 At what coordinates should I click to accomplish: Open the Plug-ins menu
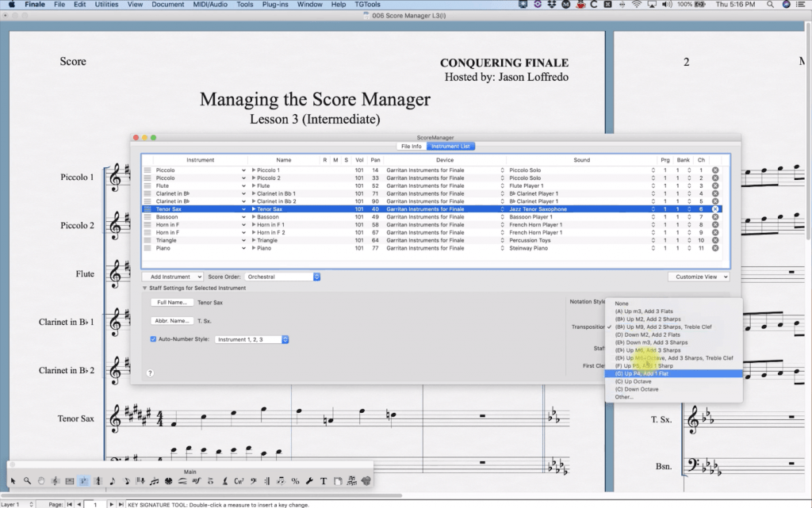point(275,4)
